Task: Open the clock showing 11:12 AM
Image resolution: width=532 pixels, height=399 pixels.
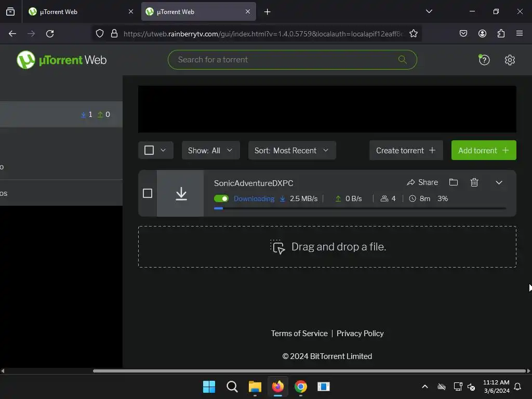Action: 496,387
